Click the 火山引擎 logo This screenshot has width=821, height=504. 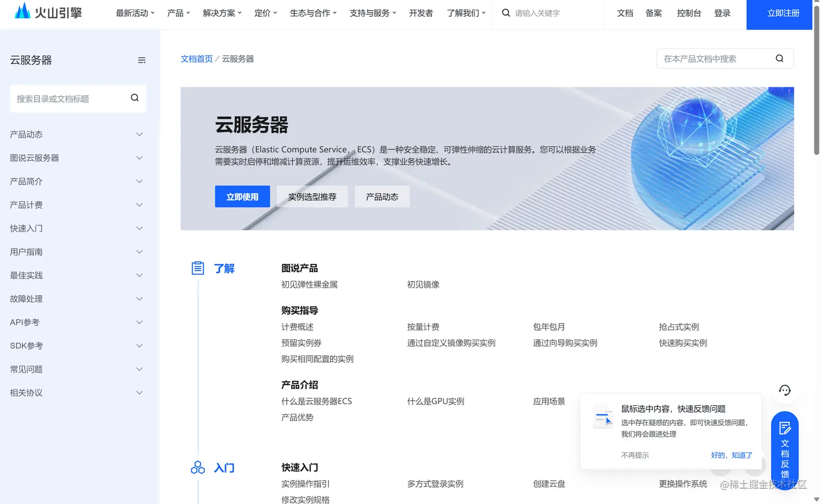pos(48,11)
